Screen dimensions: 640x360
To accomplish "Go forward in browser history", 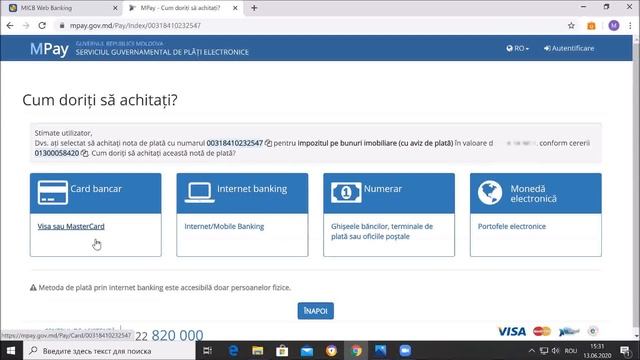I will point(26,25).
